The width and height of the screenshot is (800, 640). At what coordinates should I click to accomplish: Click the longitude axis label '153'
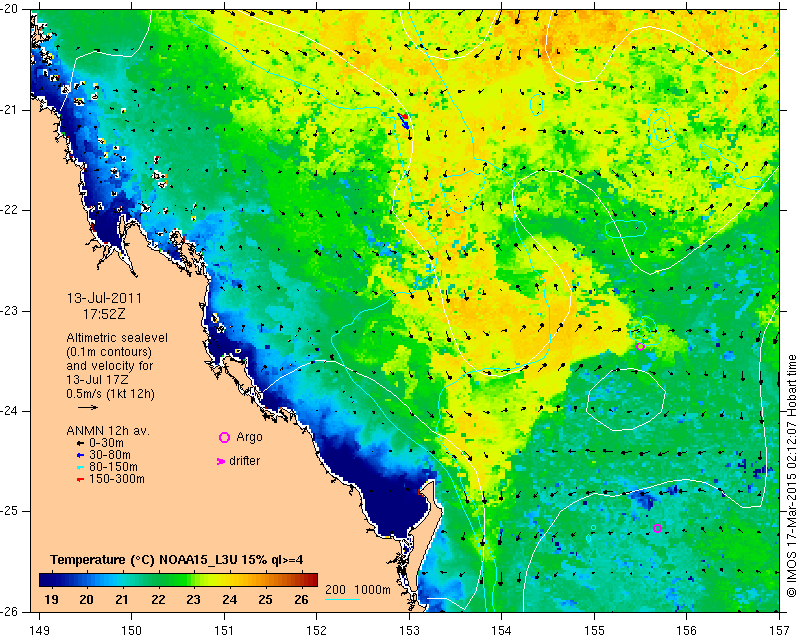[x=409, y=631]
